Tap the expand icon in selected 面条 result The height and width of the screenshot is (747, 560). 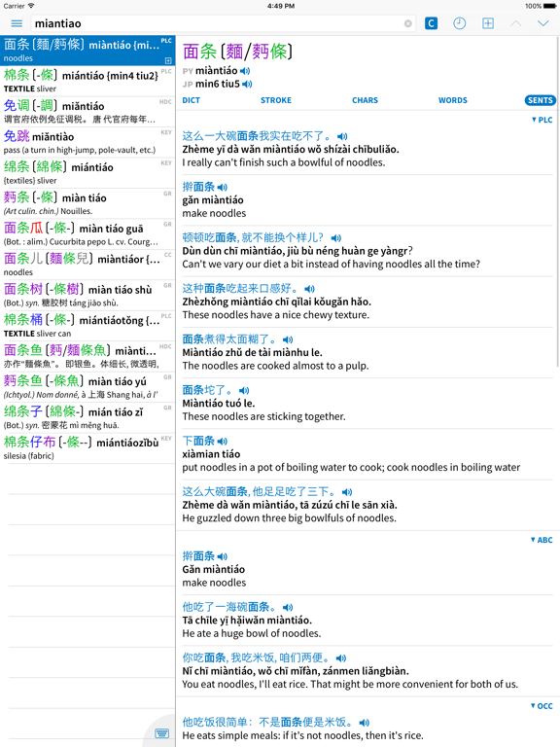click(168, 60)
